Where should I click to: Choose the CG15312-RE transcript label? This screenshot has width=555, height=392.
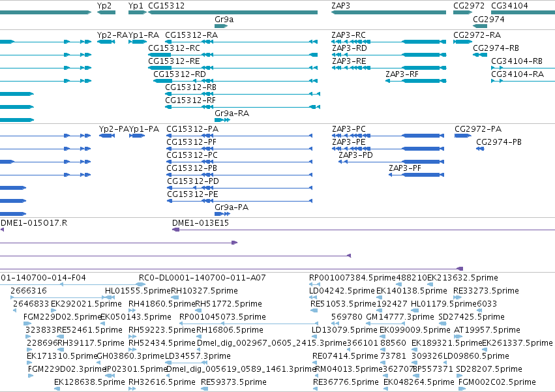[174, 61]
